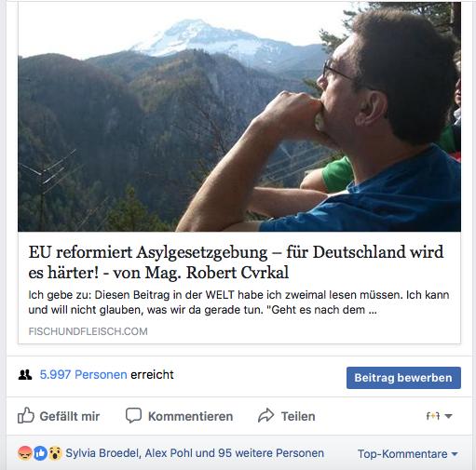The image size is (476, 470).
Task: Click the mountain photo article thumbnail
Action: pyautogui.click(x=239, y=116)
